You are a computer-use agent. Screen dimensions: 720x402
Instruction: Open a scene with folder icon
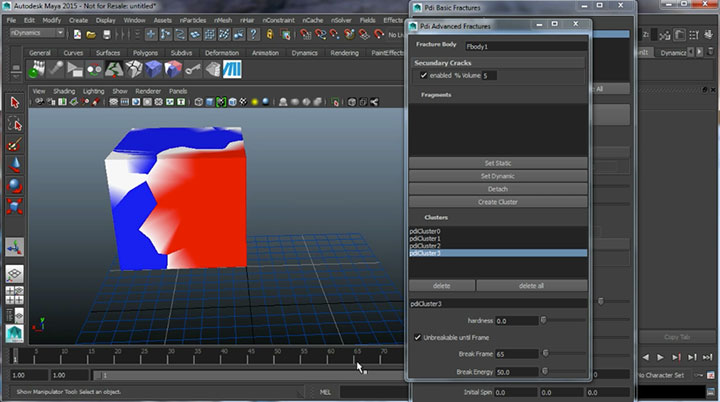click(91, 34)
